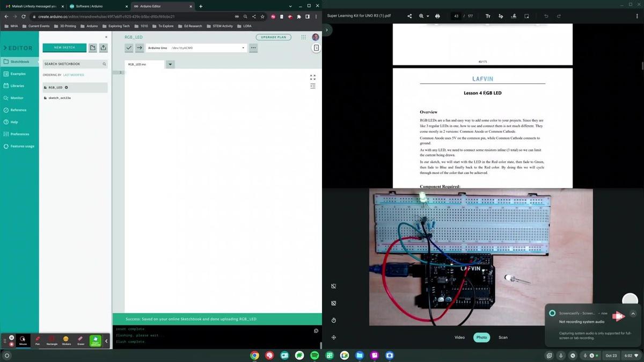
Task: Click the New Sketch button
Action: coord(64,48)
